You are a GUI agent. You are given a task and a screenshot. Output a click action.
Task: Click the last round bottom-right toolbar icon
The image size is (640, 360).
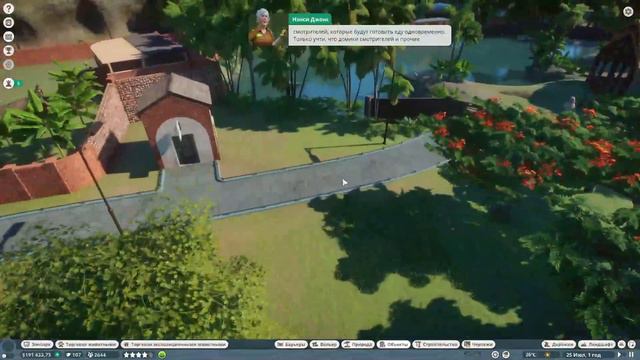[x=631, y=344]
